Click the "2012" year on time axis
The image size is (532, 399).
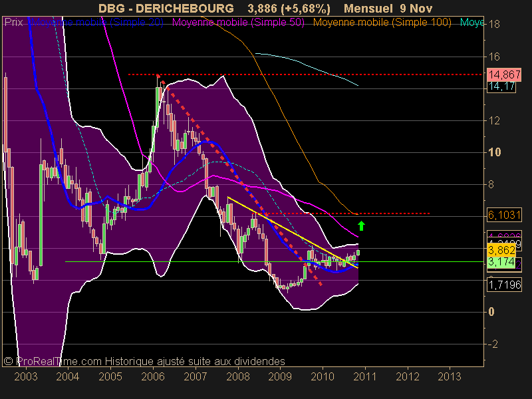(x=408, y=376)
